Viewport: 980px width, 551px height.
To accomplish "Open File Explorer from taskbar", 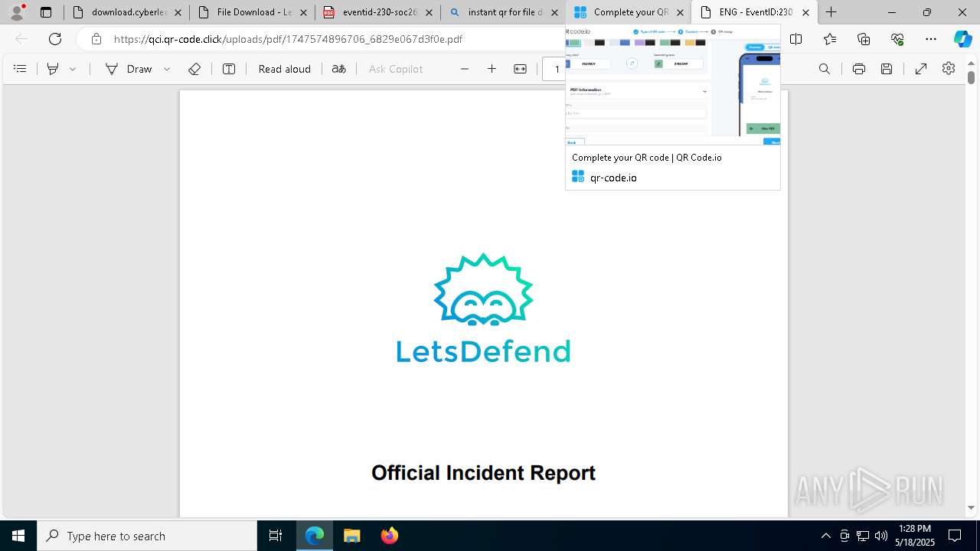I will coord(351,536).
